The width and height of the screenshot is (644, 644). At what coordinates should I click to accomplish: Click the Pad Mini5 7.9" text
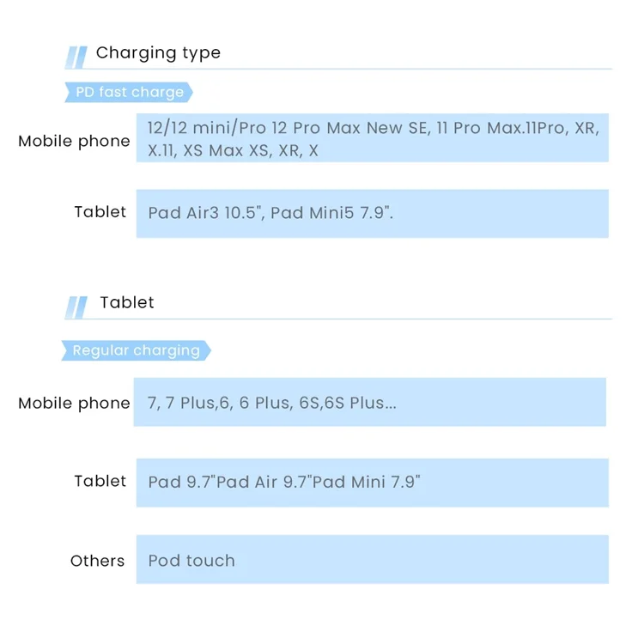[x=331, y=213]
